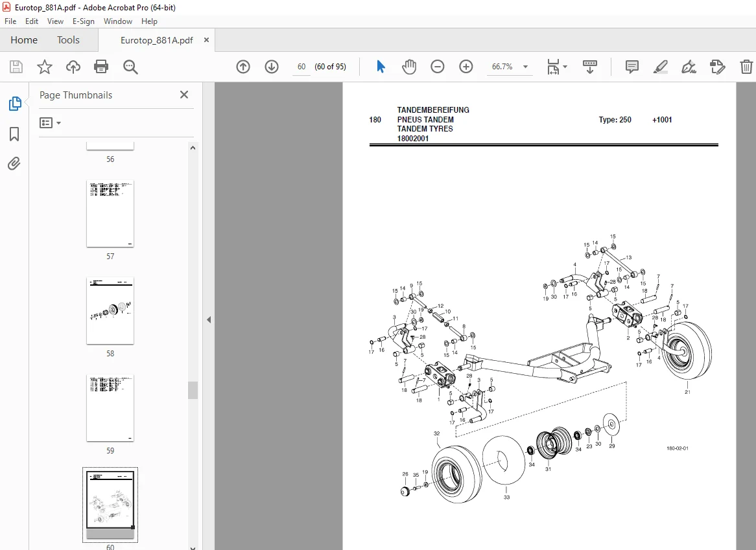Open the Window menu
This screenshot has width=756, height=550.
tap(117, 21)
